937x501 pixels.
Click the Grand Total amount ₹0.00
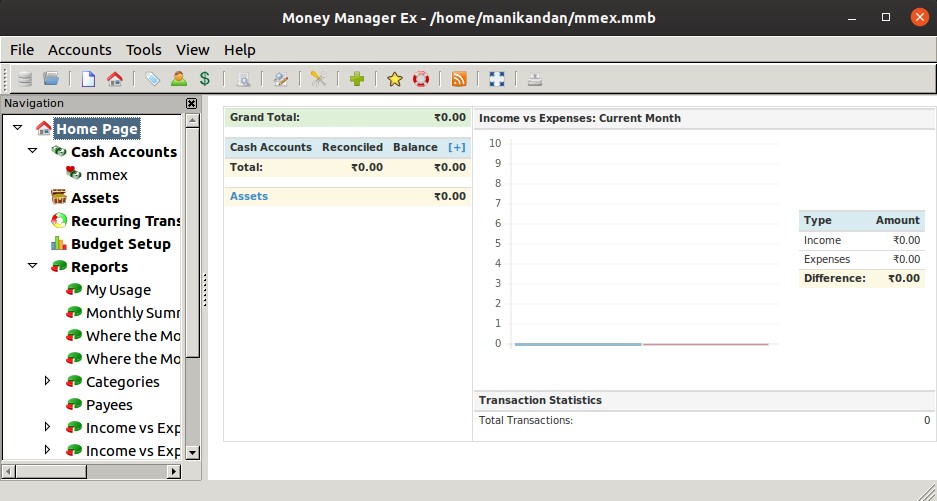pos(450,117)
